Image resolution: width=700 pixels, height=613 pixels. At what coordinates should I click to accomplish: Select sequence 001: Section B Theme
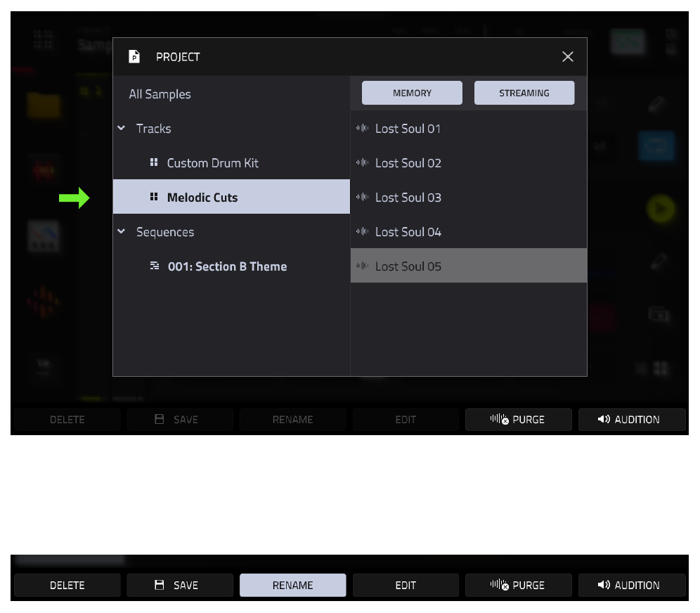231,266
